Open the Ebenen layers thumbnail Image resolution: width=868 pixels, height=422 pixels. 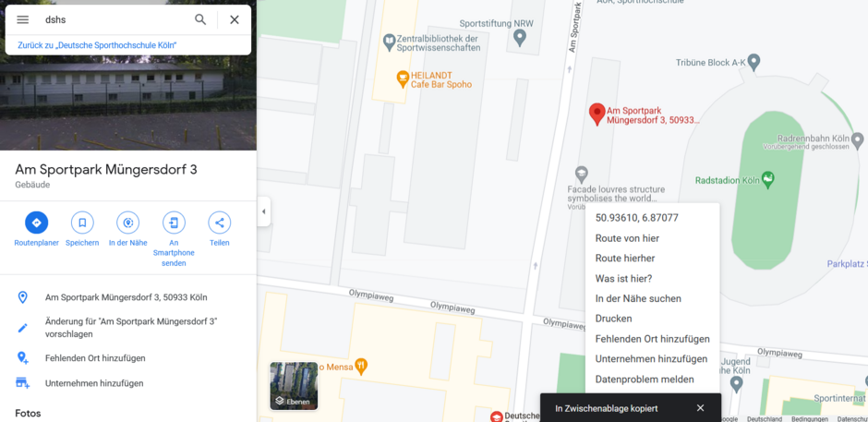click(x=294, y=386)
